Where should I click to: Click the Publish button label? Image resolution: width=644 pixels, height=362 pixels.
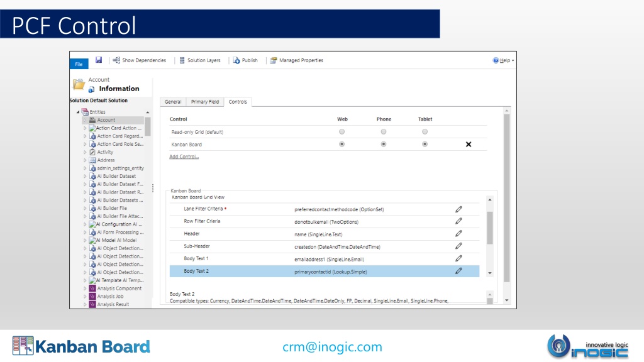(250, 60)
